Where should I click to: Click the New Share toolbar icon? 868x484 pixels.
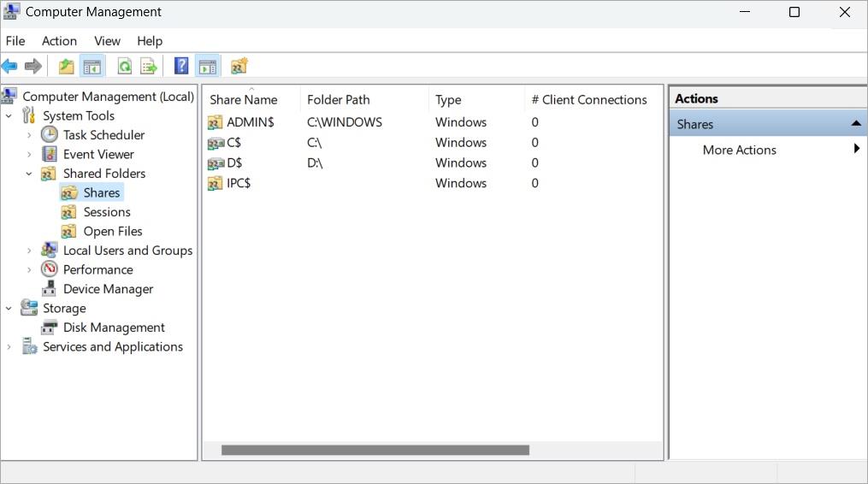click(x=239, y=67)
